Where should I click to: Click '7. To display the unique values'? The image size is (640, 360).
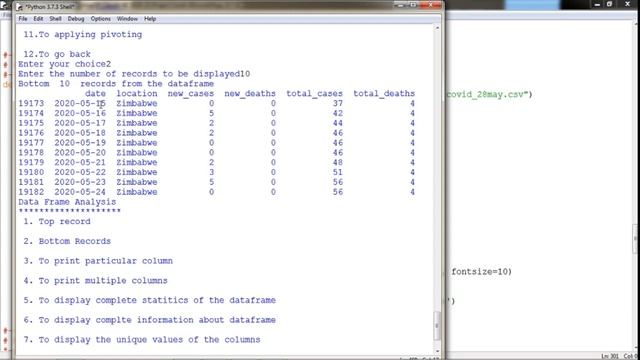pos(142,339)
